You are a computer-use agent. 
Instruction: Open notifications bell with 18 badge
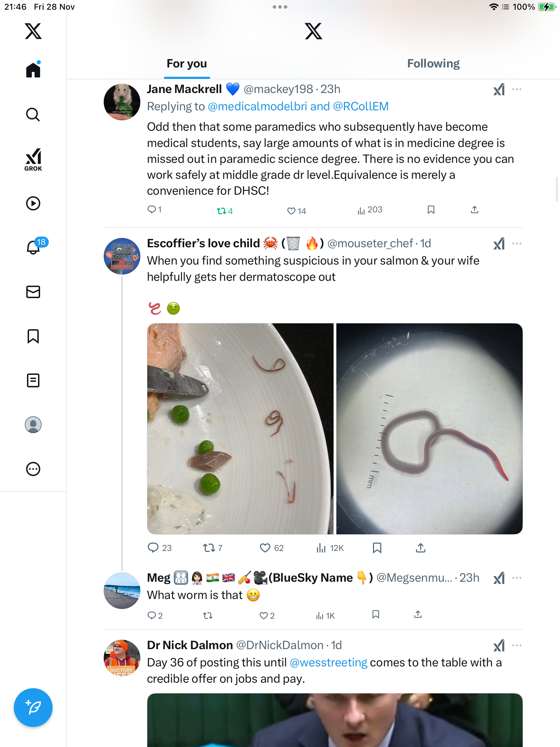coord(34,247)
